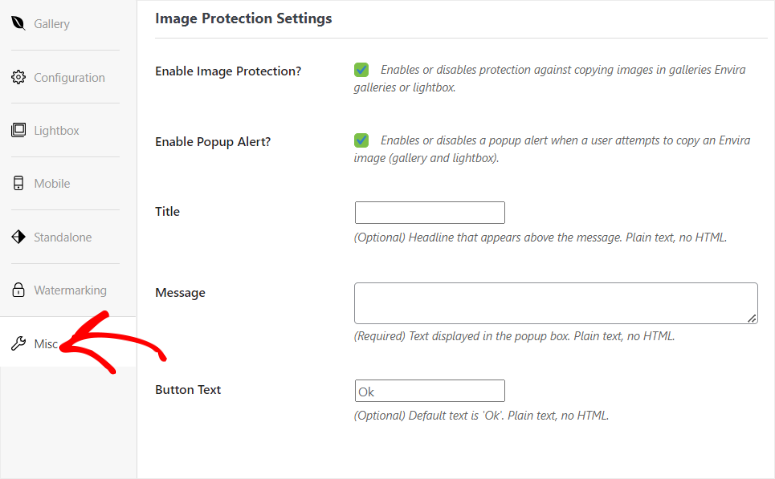Click the Misc wrench icon
This screenshot has height=479, width=775.
pos(18,343)
